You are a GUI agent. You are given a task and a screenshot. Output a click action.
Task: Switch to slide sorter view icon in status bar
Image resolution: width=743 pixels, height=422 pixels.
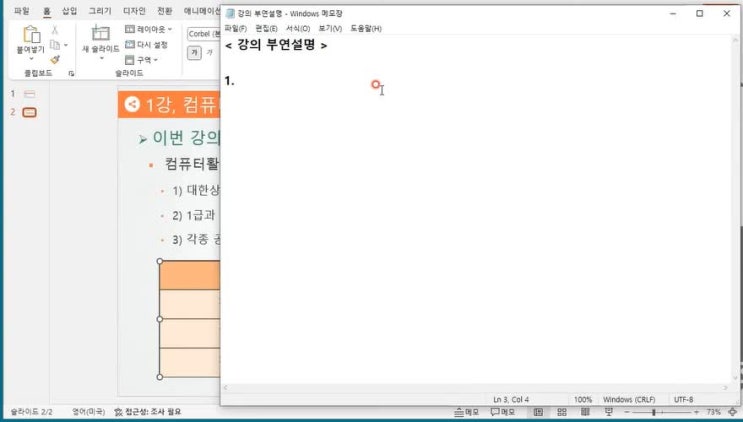pos(561,412)
